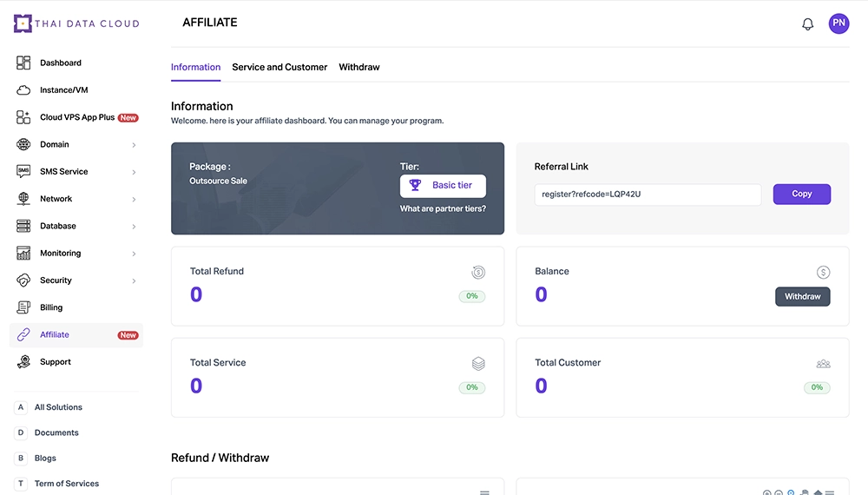This screenshot has height=495, width=868.
Task: Click the D badge for Documents
Action: tap(21, 432)
